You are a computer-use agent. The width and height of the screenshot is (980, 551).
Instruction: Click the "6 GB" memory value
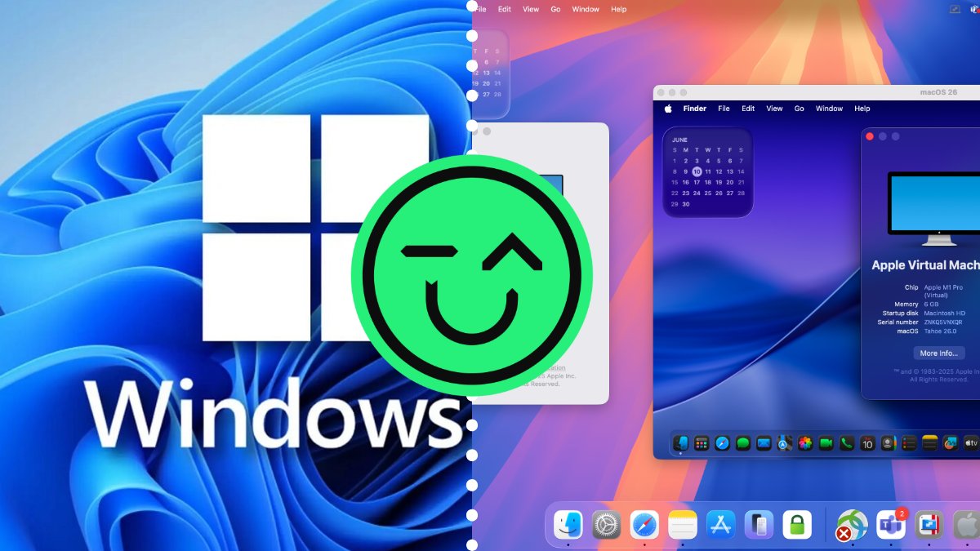[931, 304]
